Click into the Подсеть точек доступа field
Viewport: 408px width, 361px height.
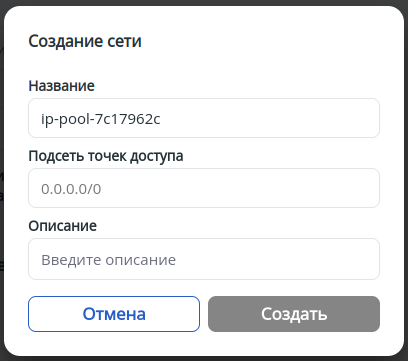(204, 188)
